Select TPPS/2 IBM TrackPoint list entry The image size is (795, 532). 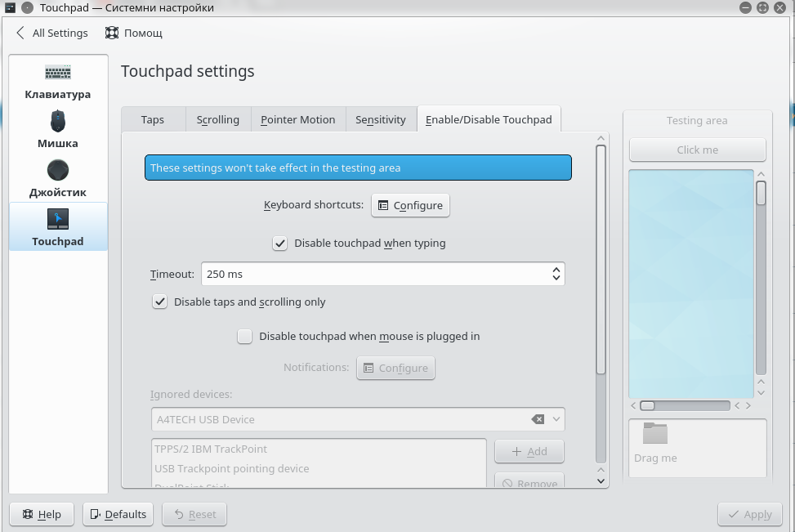pos(211,449)
